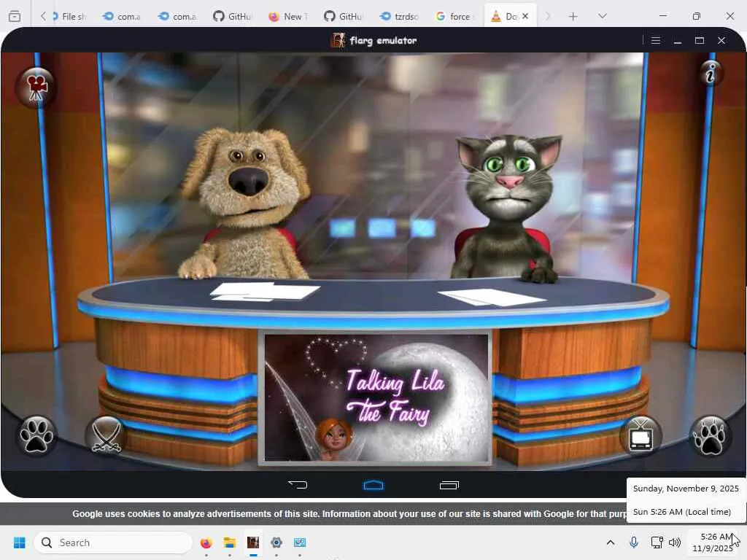This screenshot has height=560, width=747.
Task: Tap Android home navigation button
Action: [373, 485]
